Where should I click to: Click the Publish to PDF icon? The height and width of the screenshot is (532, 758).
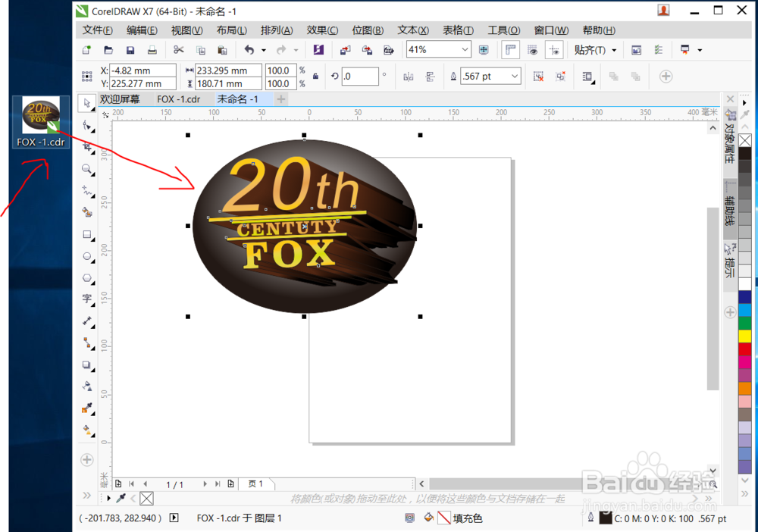(389, 50)
